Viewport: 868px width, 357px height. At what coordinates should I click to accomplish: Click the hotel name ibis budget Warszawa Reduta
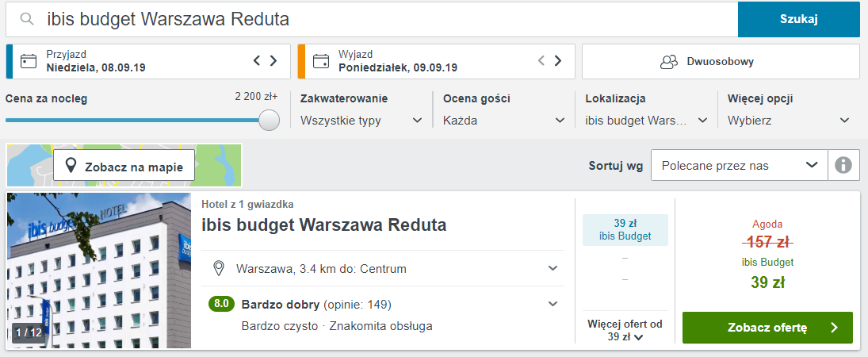pyautogui.click(x=324, y=225)
